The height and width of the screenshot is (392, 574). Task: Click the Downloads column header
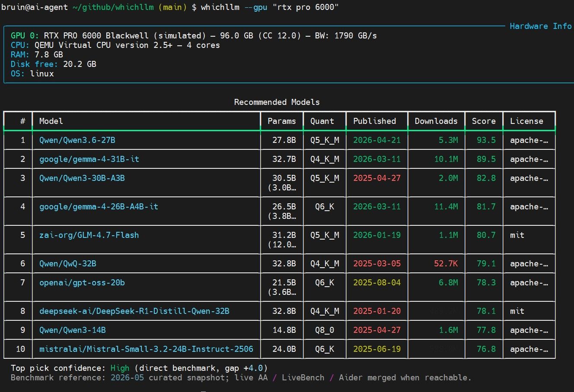click(x=436, y=121)
